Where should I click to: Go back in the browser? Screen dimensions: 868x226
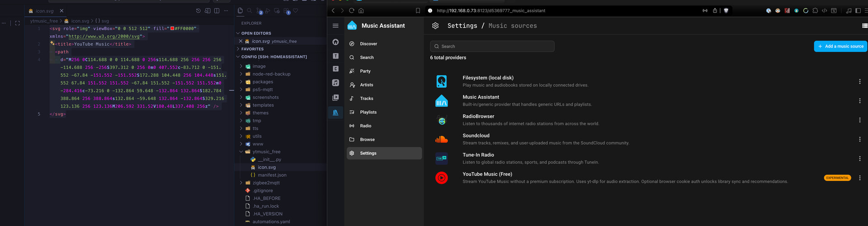coord(333,11)
